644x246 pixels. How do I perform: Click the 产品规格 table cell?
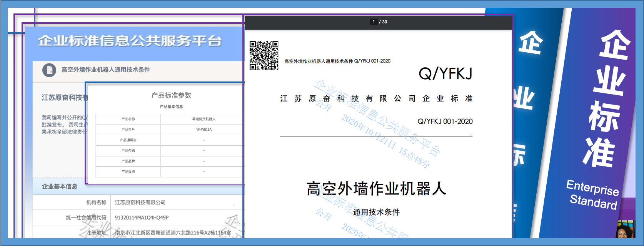128,172
